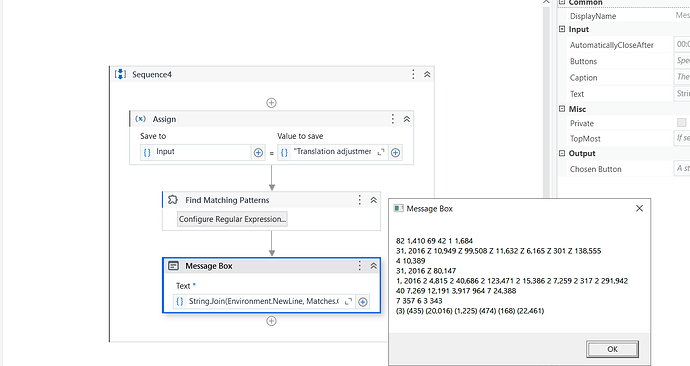Collapse the Output properties section

coord(562,153)
